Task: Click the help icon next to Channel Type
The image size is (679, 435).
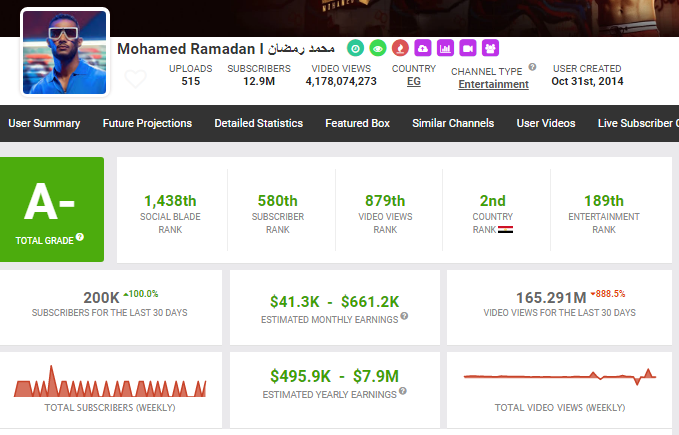Action: coord(532,68)
